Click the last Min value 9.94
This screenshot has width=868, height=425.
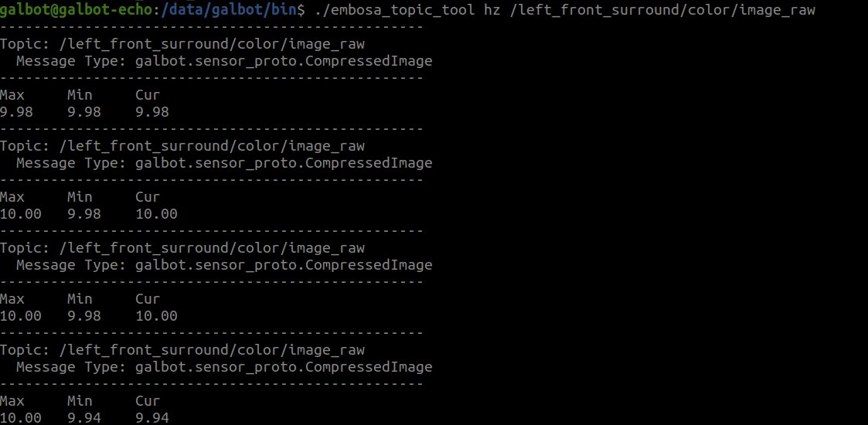pyautogui.click(x=84, y=418)
